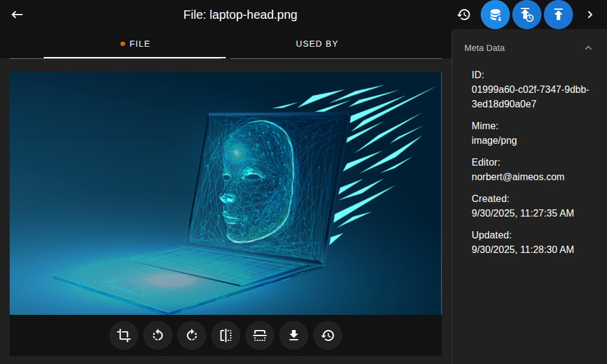Image resolution: width=607 pixels, height=364 pixels.
Task: Click the laptop-head image preview
Action: (225, 194)
